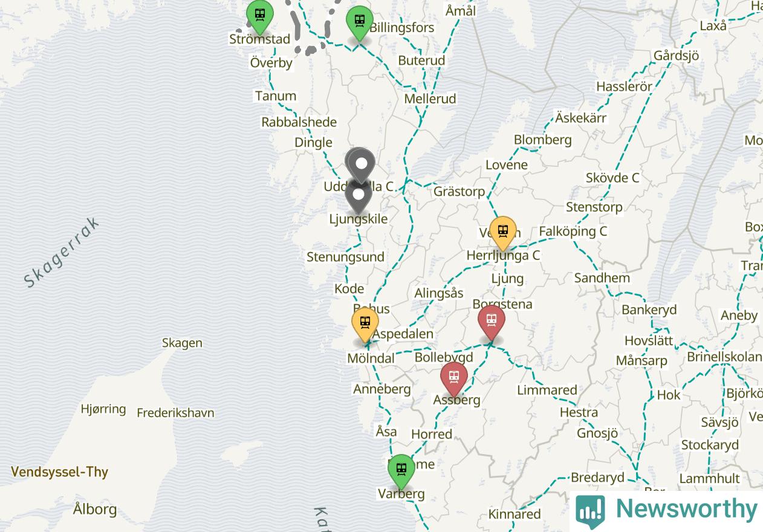
Task: Open the red train marker below Borgstena
Action: 492,322
